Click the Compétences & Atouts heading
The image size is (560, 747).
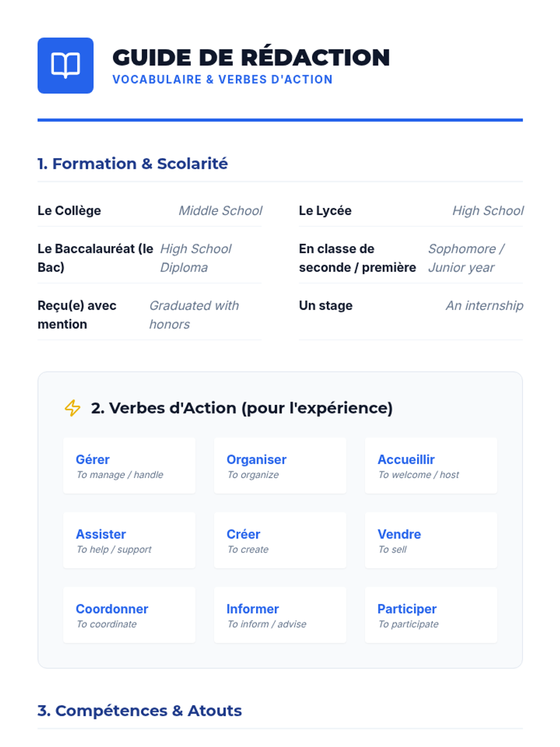[140, 711]
